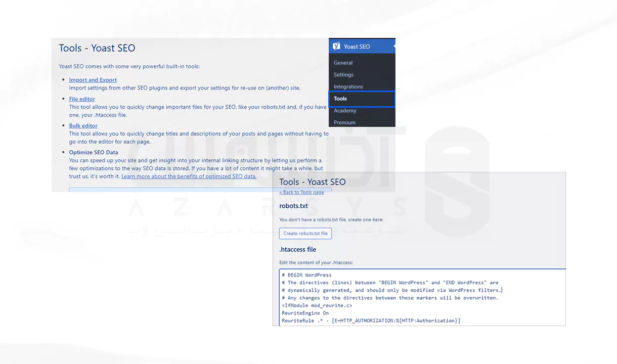Click 'Yoast SEO comes with some very powerful' text
Viewport: 617px width, 364px height.
click(129, 66)
